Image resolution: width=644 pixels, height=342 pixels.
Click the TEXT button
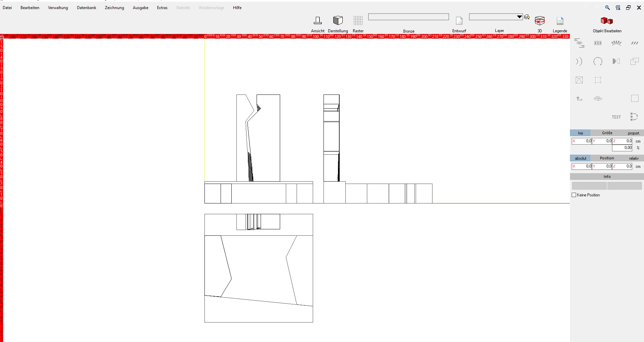click(x=616, y=117)
